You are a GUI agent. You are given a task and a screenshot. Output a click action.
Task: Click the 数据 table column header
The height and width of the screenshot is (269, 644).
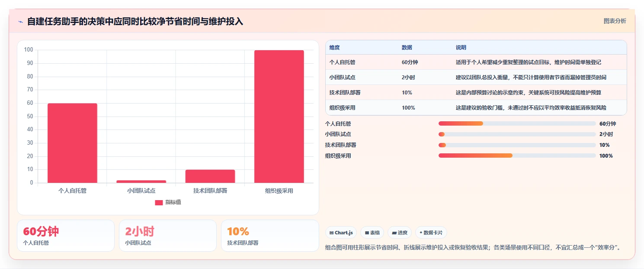pyautogui.click(x=407, y=47)
